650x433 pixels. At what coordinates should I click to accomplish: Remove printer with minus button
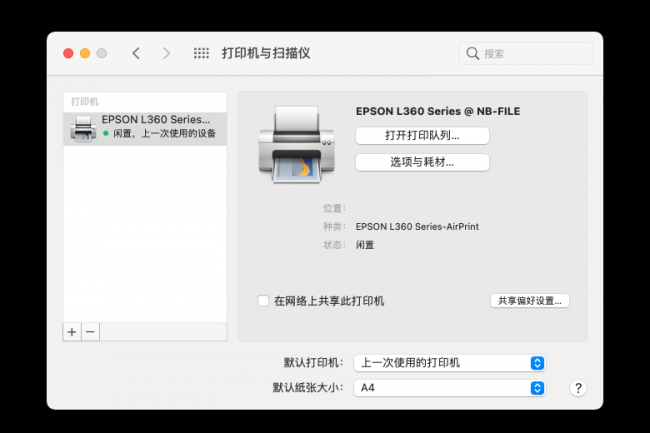(90, 332)
